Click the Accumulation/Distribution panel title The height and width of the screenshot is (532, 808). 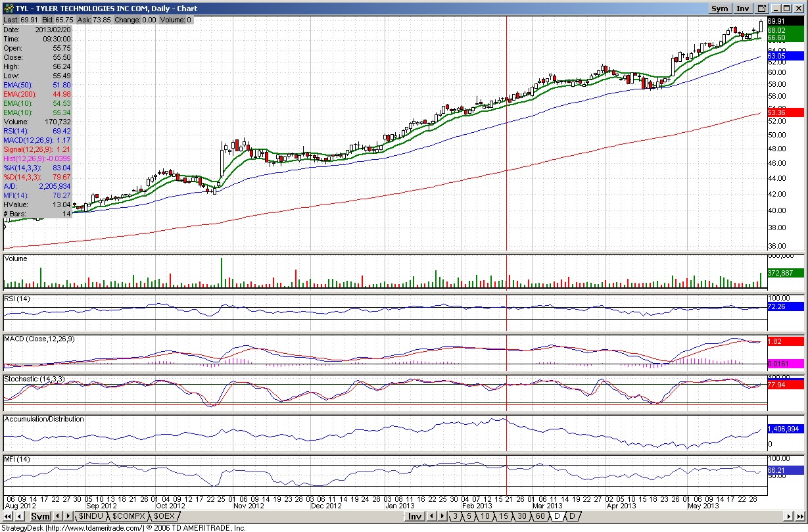tap(44, 419)
